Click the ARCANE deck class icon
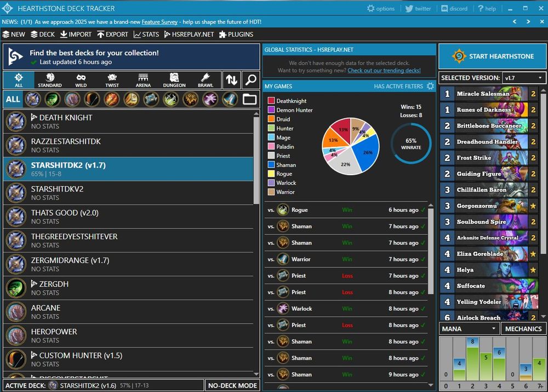 point(16,312)
